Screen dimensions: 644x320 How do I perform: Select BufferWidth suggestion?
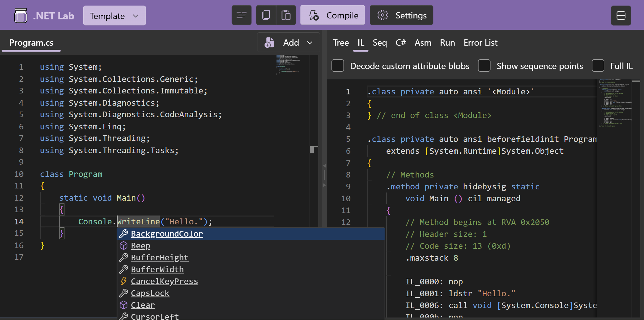tap(251, 269)
